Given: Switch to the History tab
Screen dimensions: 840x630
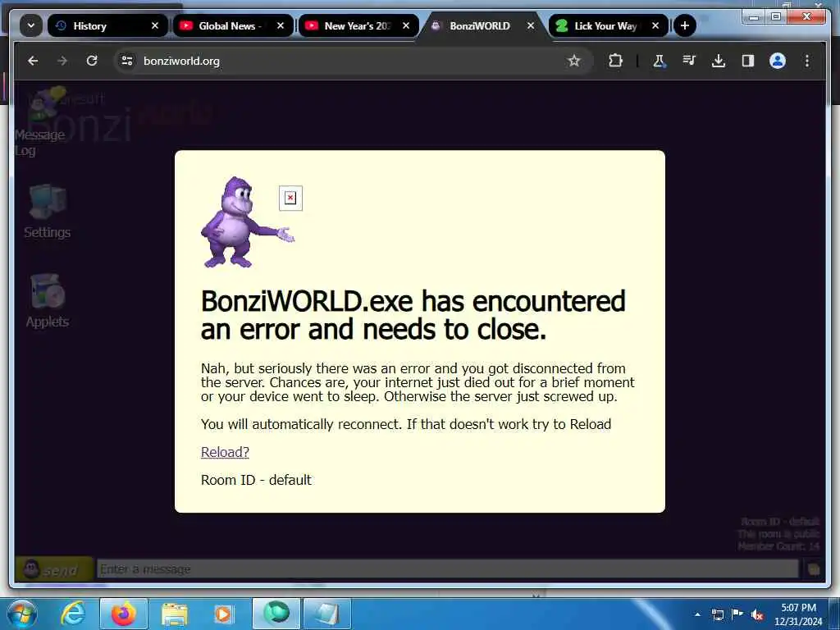Looking at the screenshot, I should click(x=107, y=25).
